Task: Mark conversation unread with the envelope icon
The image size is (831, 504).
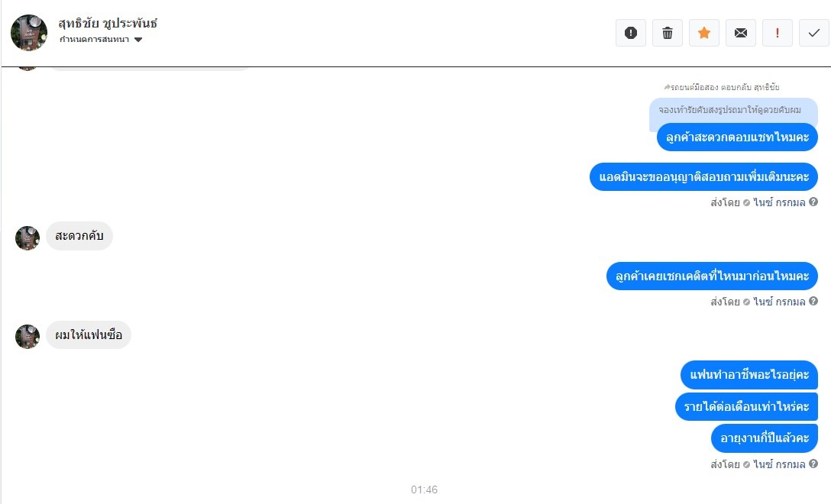Action: 740,33
